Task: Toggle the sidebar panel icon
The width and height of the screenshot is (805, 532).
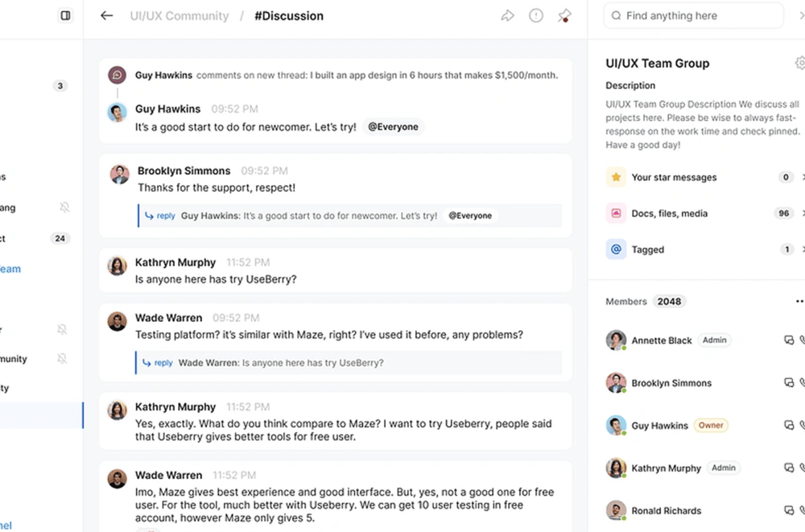Action: point(65,15)
